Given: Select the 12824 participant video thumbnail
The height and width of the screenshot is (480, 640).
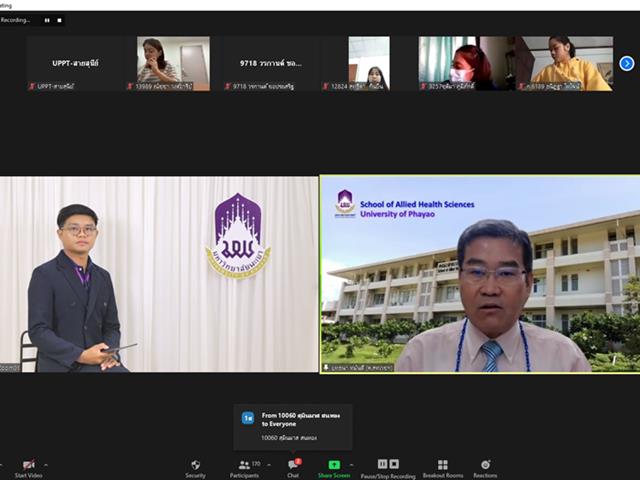Looking at the screenshot, I should [369, 63].
